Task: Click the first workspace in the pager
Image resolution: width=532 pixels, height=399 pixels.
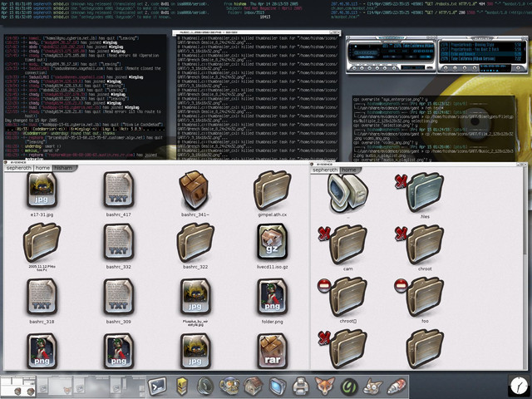Action: click(12, 387)
